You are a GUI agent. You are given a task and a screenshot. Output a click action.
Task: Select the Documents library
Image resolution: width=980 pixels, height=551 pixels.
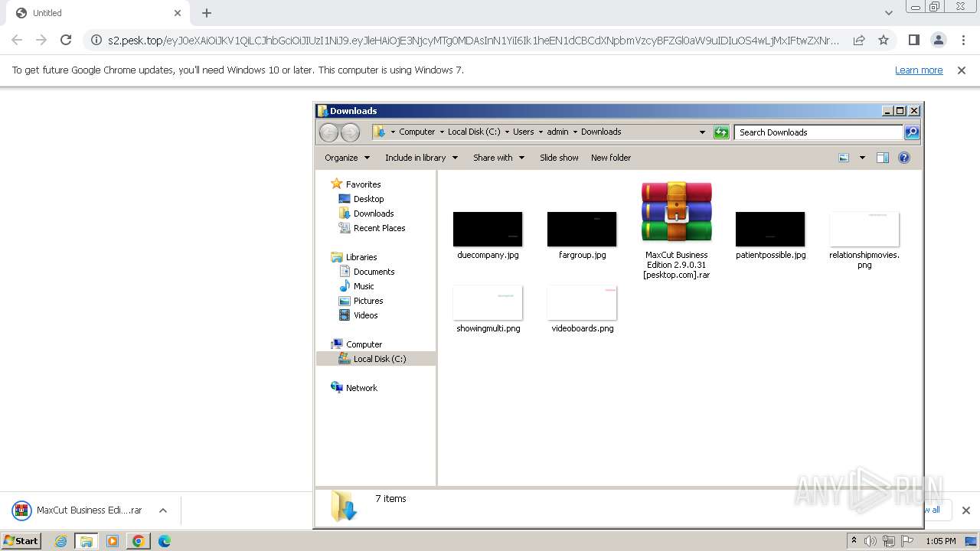tap(374, 272)
